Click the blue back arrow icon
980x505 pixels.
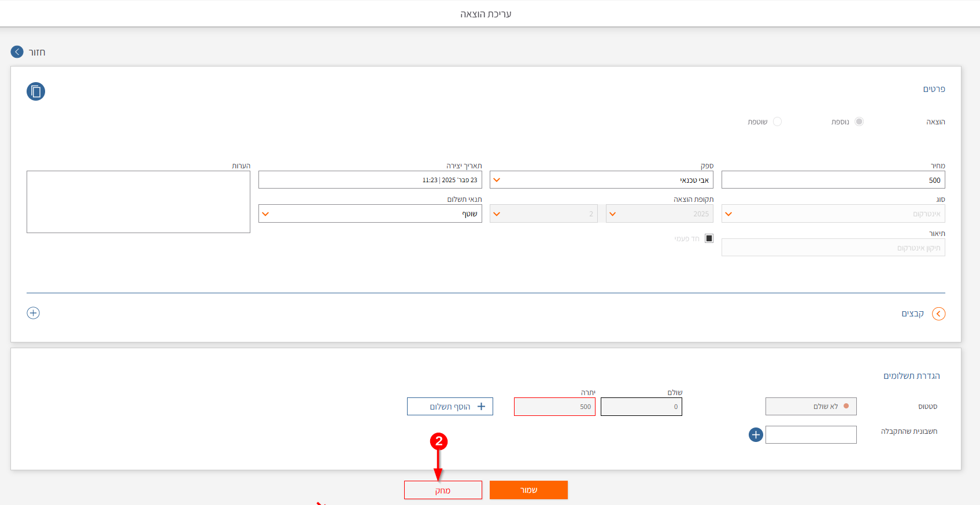(x=17, y=52)
